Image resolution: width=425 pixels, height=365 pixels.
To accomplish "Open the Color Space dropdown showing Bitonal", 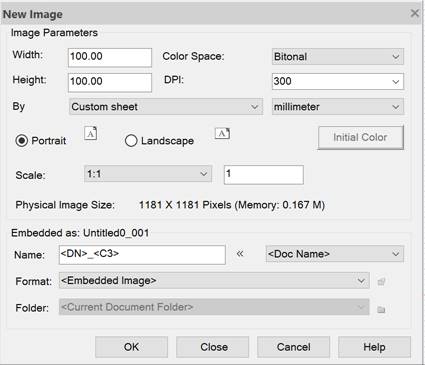I will point(338,57).
